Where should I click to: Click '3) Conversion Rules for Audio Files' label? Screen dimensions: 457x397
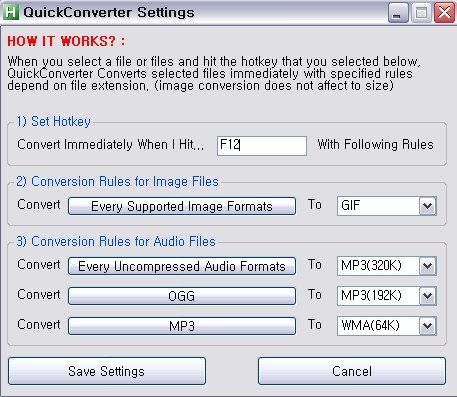tap(116, 241)
